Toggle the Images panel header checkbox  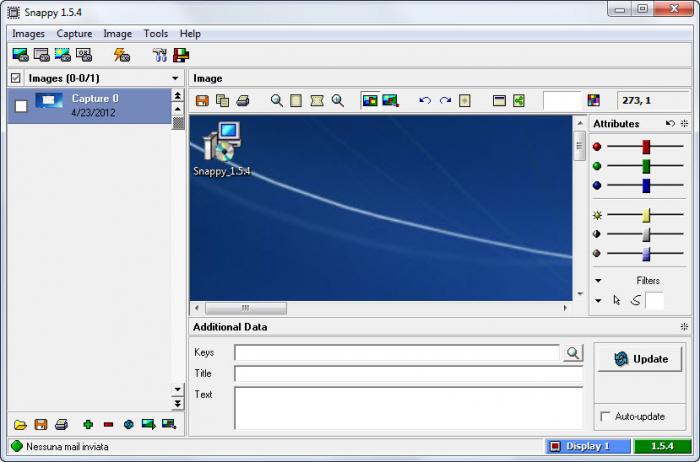tap(16, 78)
